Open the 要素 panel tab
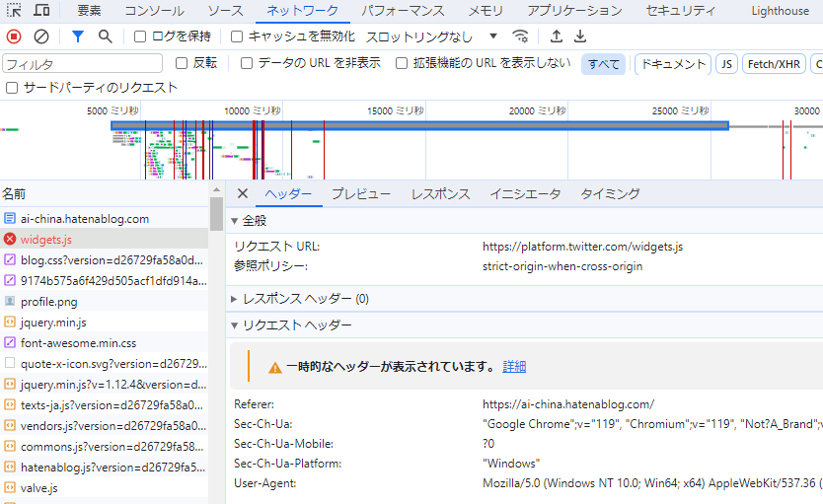Image resolution: width=823 pixels, height=504 pixels. 89,11
